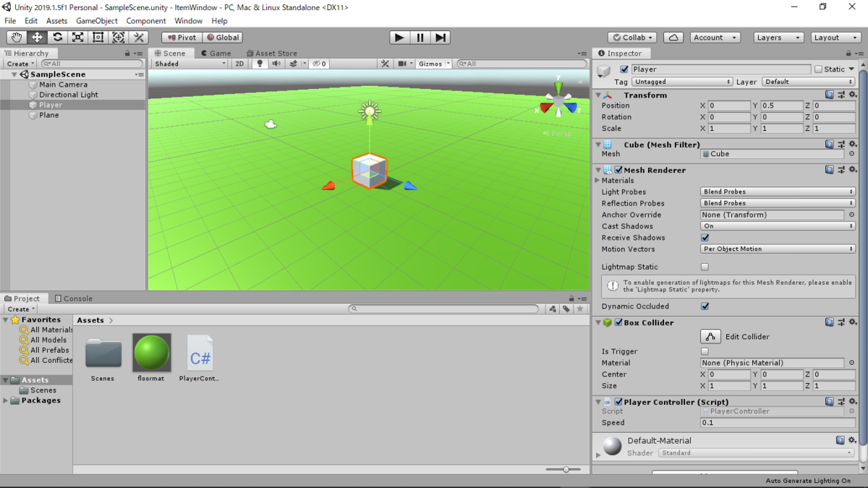Open scene view tools wrench icon
The height and width of the screenshot is (488, 868).
(x=385, y=64)
